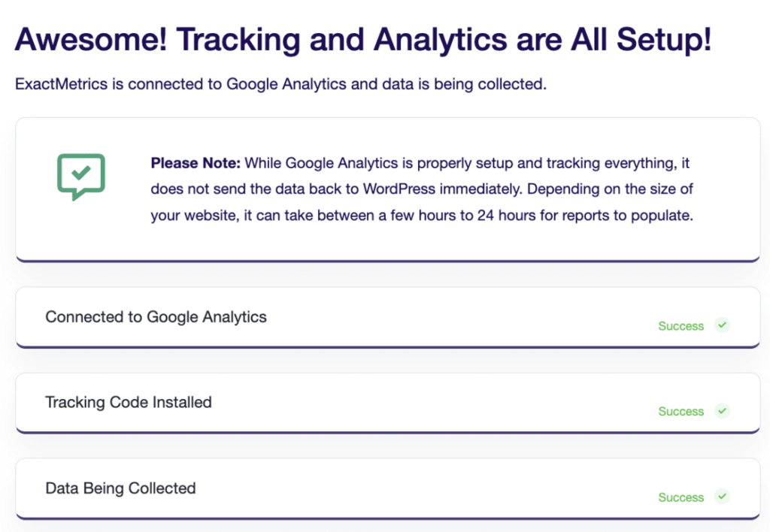Click the Success check icon beside Connected to Google Analytics
This screenshot has height=532, width=770.
[722, 325]
